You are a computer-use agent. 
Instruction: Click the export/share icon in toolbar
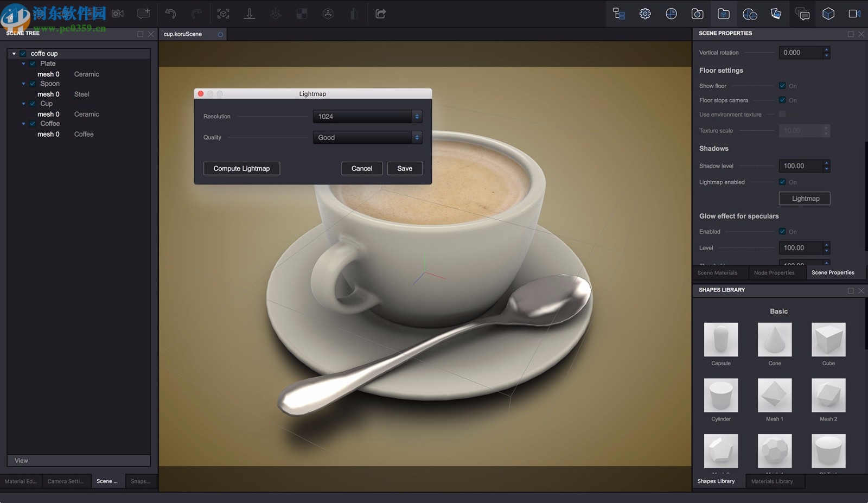click(x=381, y=14)
